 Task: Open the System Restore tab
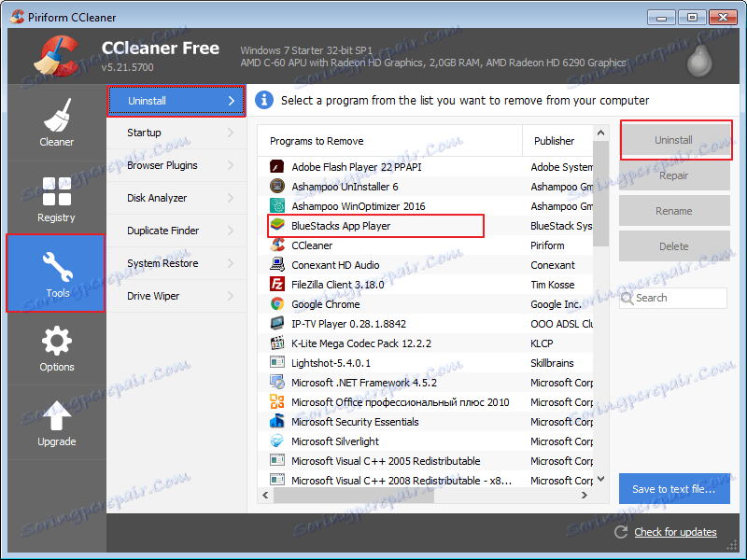click(x=176, y=263)
